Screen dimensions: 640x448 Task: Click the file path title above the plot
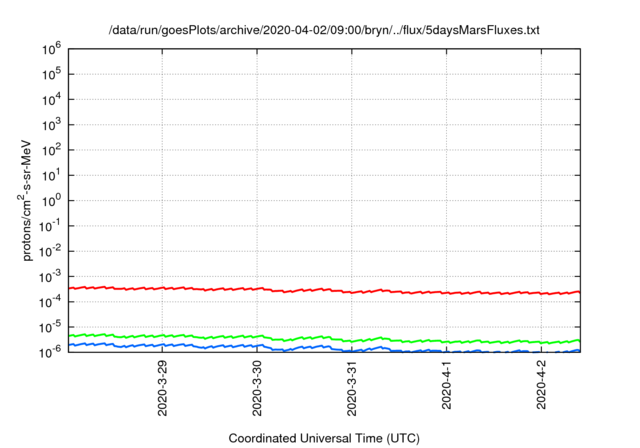(324, 30)
